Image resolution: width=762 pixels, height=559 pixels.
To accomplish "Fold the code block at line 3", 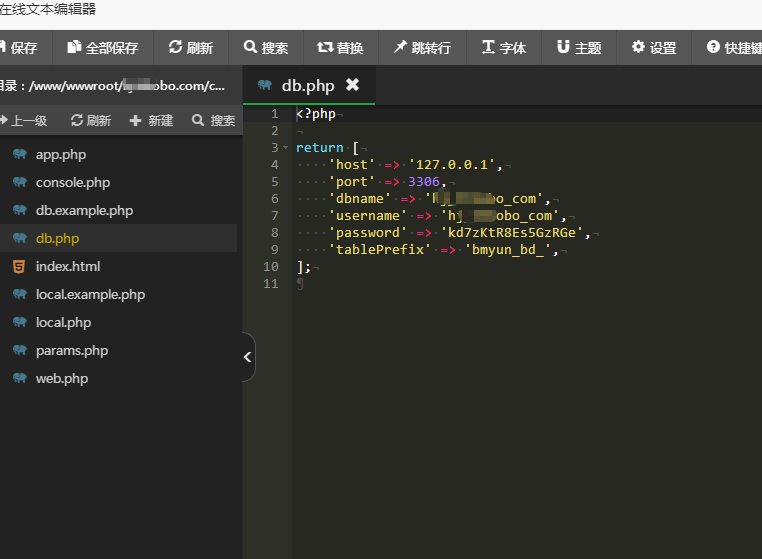I will click(x=285, y=147).
